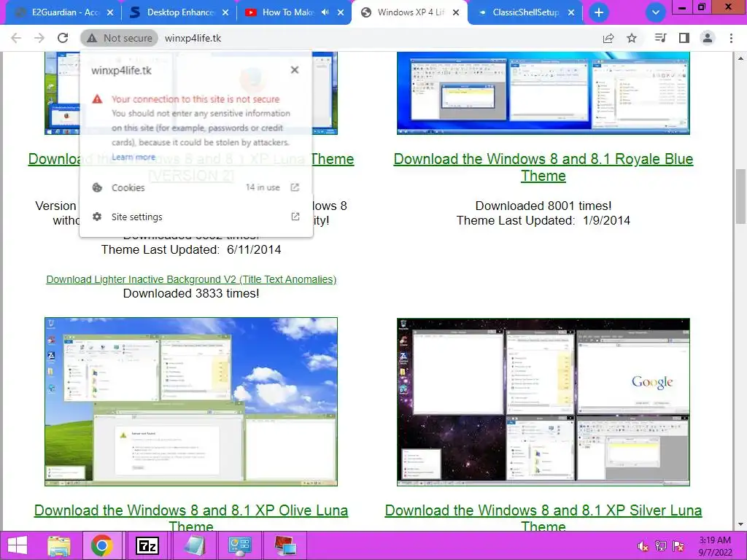The width and height of the screenshot is (747, 560).
Task: Click the external link icon next to Cookies
Action: pos(295,187)
